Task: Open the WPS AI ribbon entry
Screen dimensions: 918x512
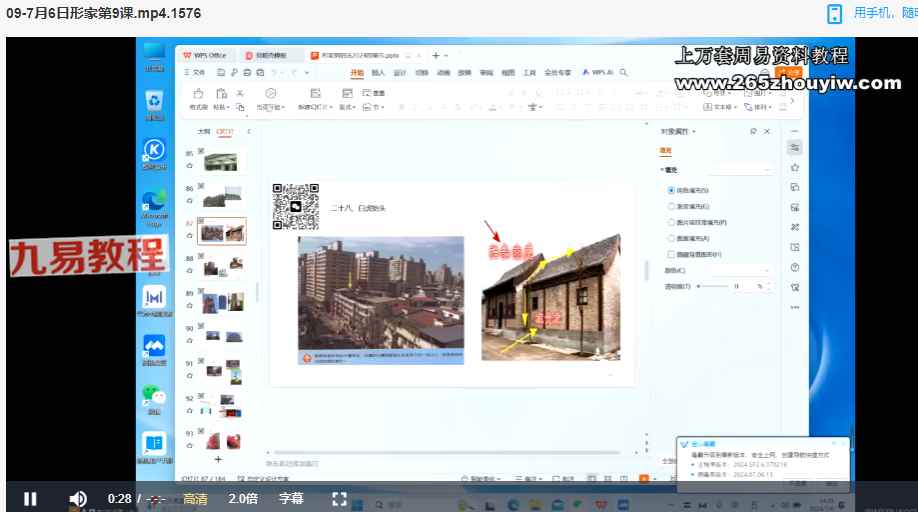Action: [x=597, y=72]
